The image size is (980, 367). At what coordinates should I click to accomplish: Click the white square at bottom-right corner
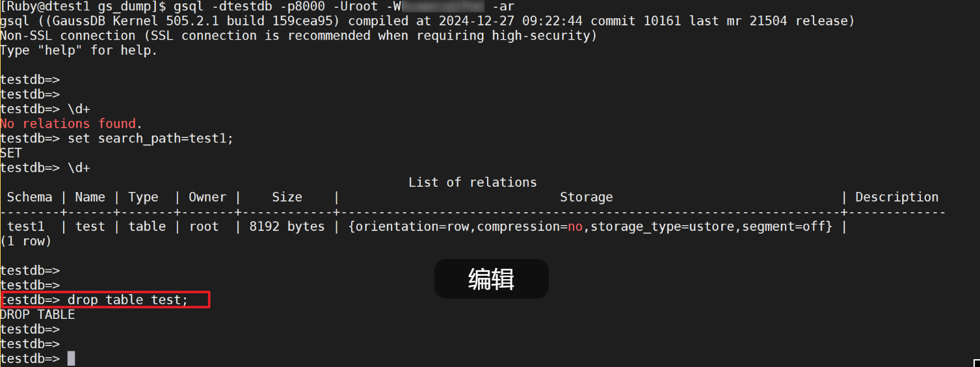tap(976, 363)
